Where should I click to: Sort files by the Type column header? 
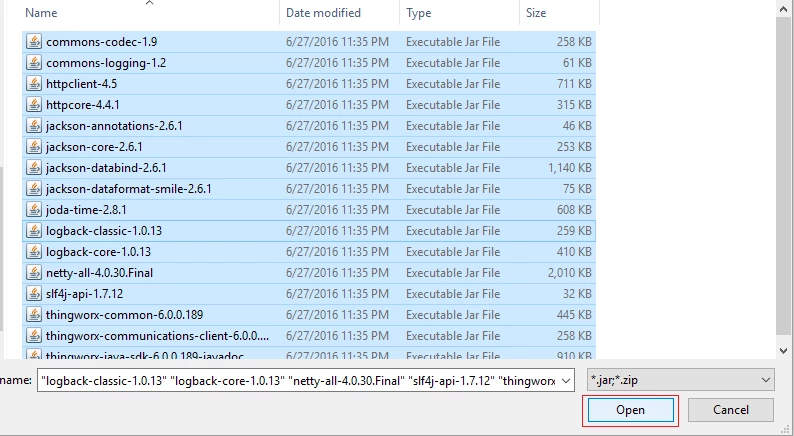point(418,13)
